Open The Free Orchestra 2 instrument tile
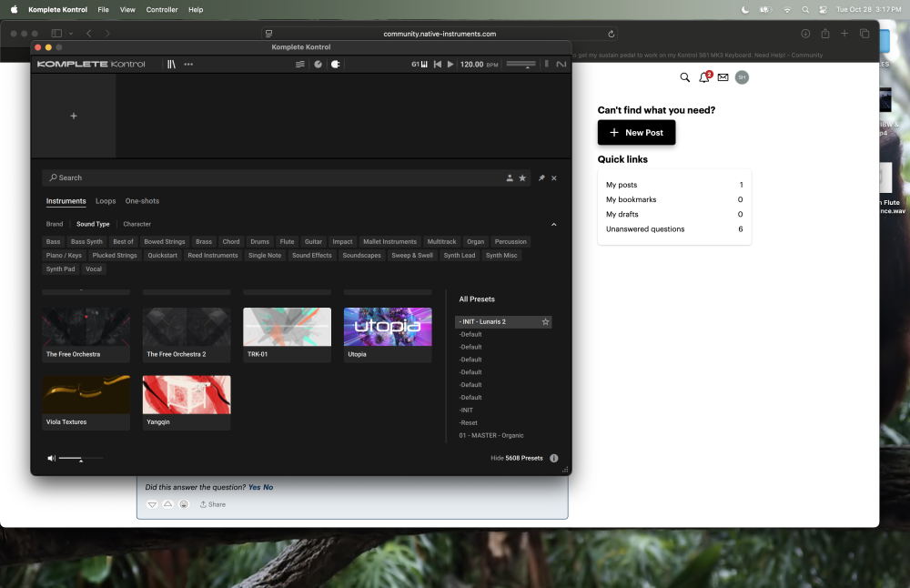The height and width of the screenshot is (588, 910). click(187, 335)
